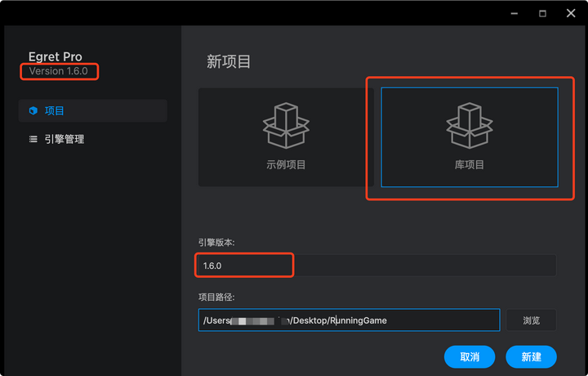The height and width of the screenshot is (376, 588).
Task: Click the 新项目 heading
Action: click(229, 61)
